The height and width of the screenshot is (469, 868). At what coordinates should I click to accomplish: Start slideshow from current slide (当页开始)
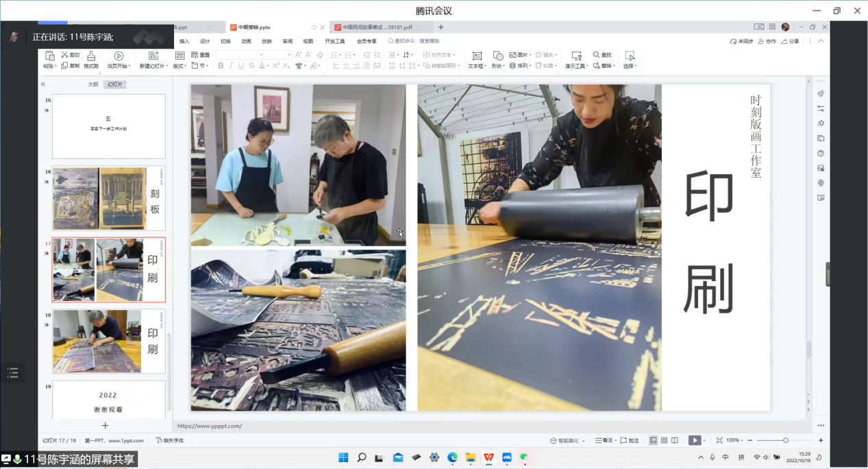point(118,60)
